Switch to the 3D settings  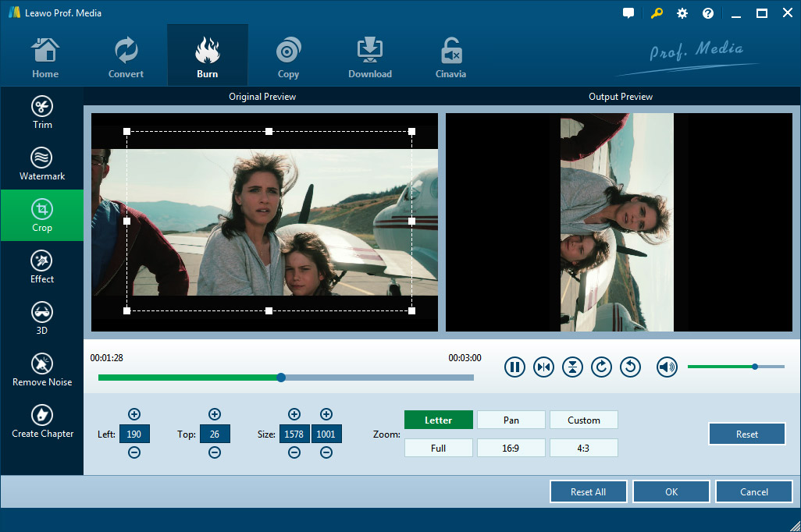tap(42, 319)
